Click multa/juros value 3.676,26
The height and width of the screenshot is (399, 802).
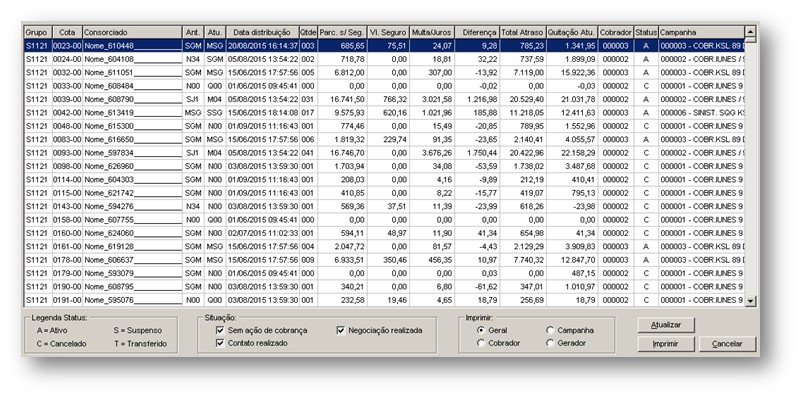click(432, 153)
